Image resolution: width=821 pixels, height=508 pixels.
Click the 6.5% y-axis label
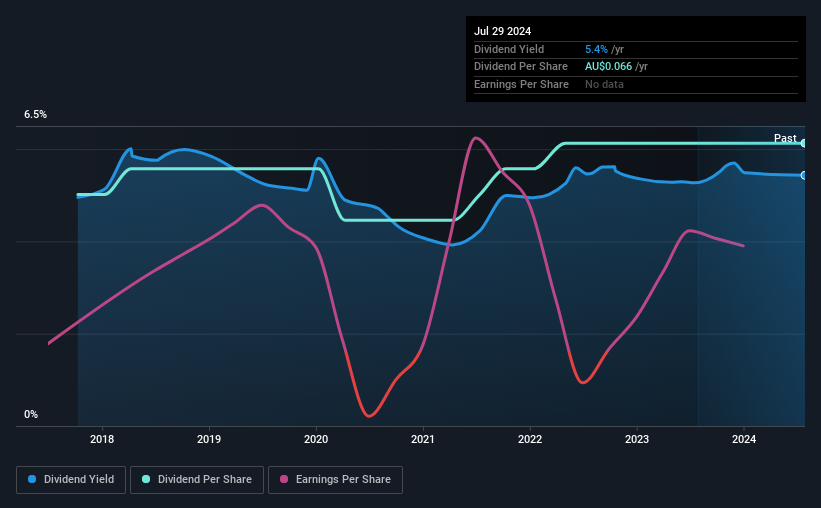click(36, 114)
